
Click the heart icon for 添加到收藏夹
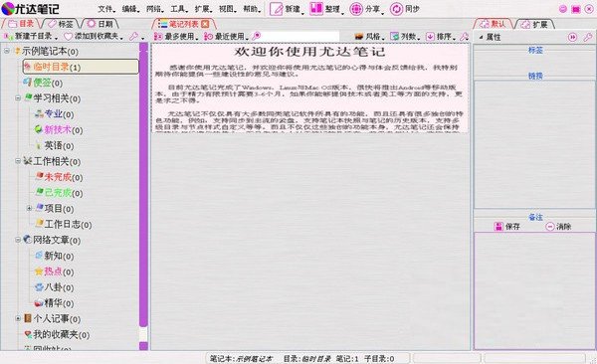click(x=68, y=37)
